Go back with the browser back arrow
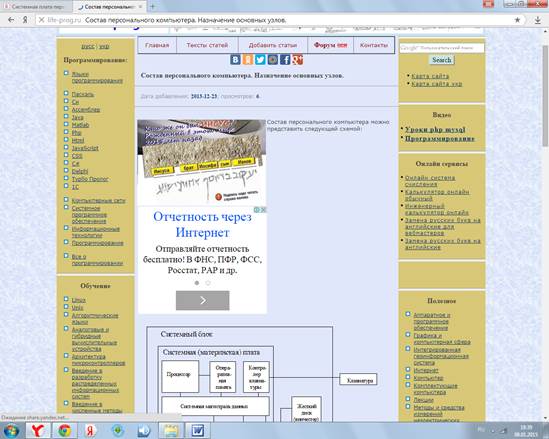549x439 pixels. coord(11,20)
